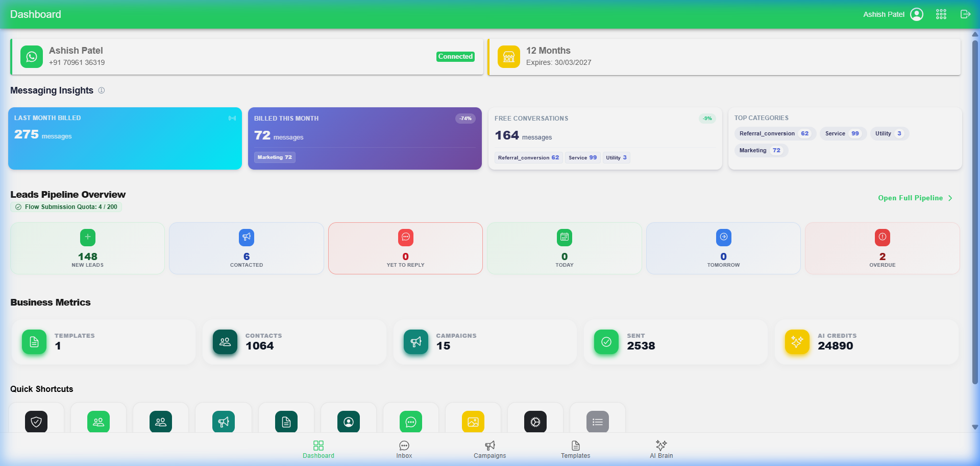Switch to the AI Brain bottom tab
The width and height of the screenshot is (980, 466).
(661, 450)
